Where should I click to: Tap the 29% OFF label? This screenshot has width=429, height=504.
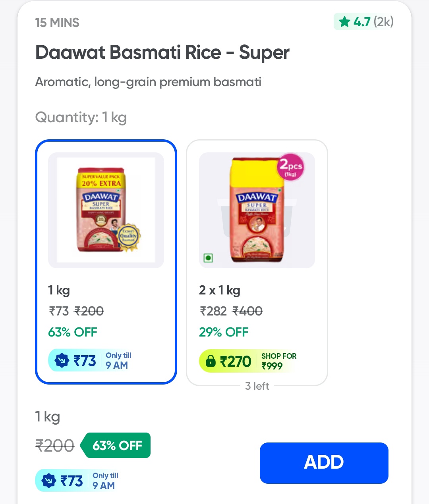click(224, 332)
